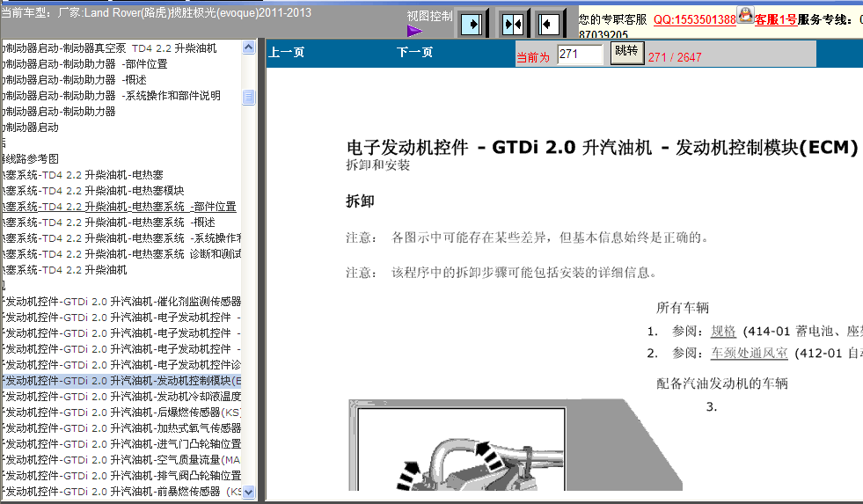This screenshot has width=863, height=504.
Task: Go to previous page with 上一页
Action: pyautogui.click(x=286, y=52)
